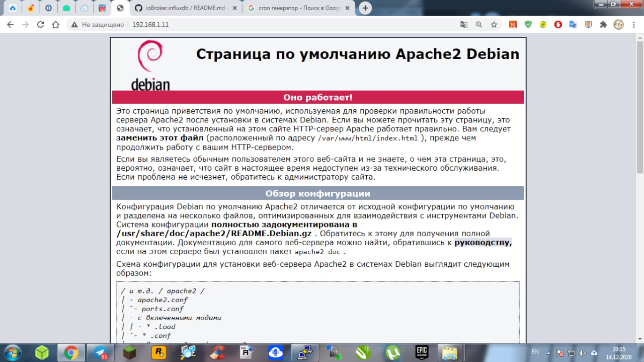
Task: Switch to the ioBroker.influxdb README tab
Action: [186, 8]
